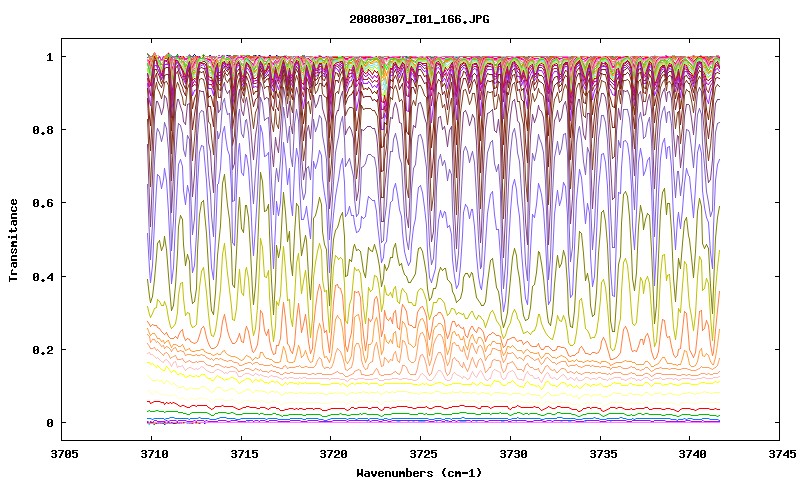Click the y-axis tick label 0
Image resolution: width=800 pixels, height=480 pixels.
(49, 423)
